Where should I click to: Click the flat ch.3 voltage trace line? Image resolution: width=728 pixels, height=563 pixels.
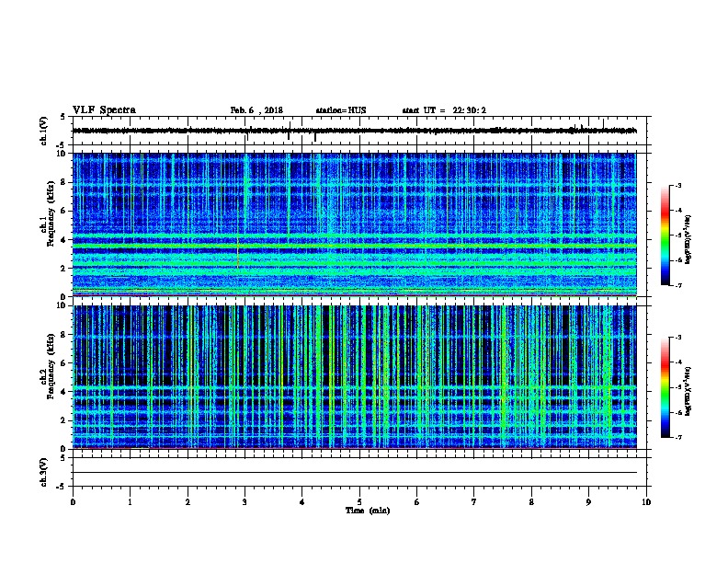[355, 473]
